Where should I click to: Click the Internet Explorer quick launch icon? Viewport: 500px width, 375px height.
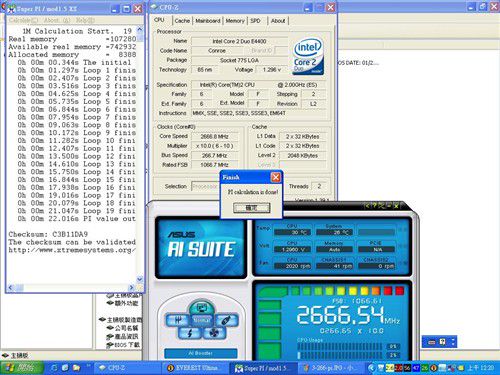click(55, 368)
